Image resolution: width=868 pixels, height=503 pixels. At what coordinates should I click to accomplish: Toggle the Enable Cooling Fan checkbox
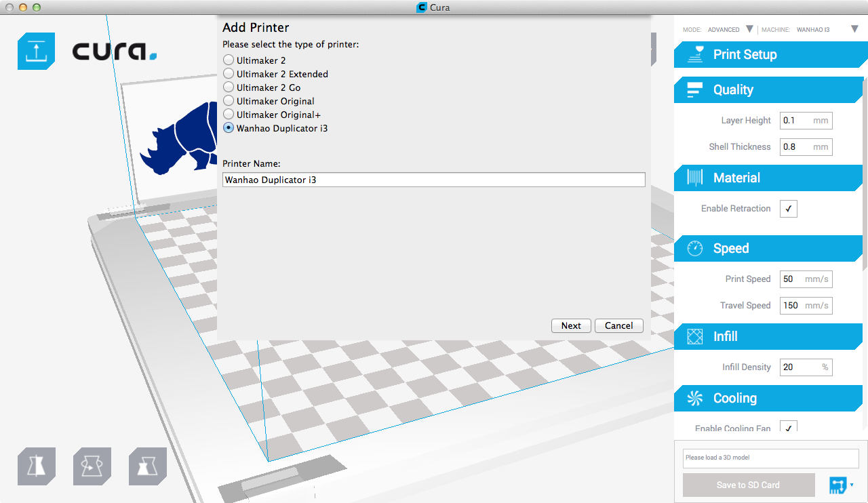(x=789, y=426)
